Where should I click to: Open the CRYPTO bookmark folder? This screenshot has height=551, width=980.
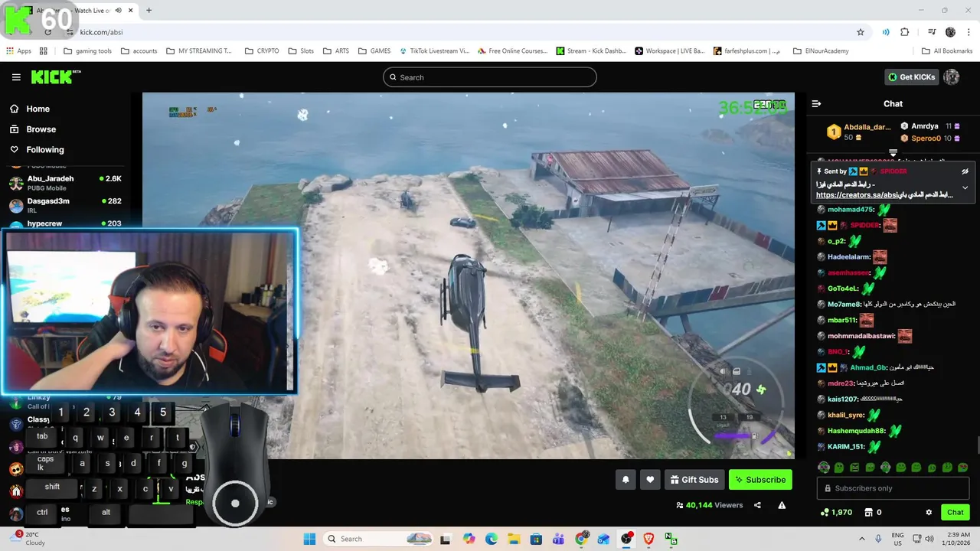(x=262, y=51)
